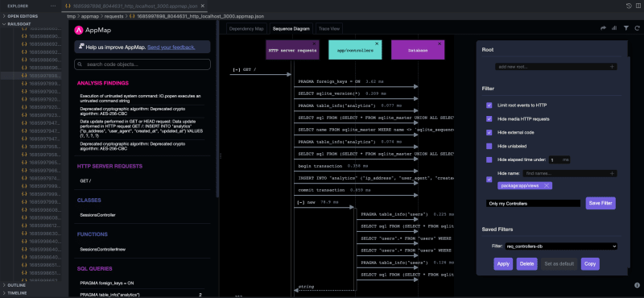The height and width of the screenshot is (298, 644).
Task: Open the IO.popen untrusted command finding
Action: 141,97
